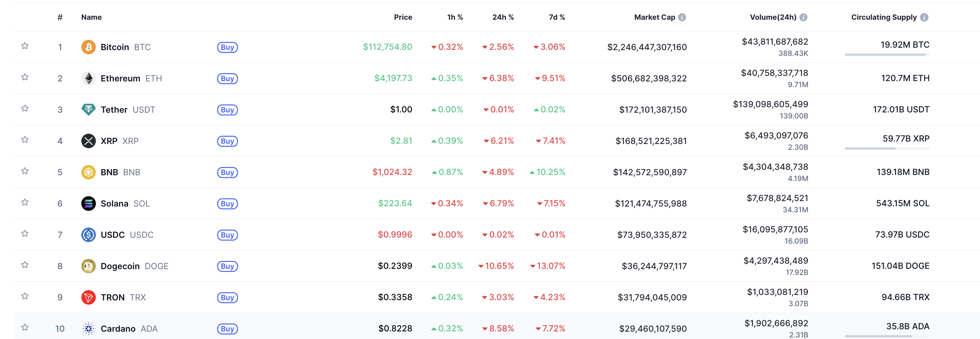Star Tether to add to watchlist
The height and width of the screenshot is (339, 980).
25,108
